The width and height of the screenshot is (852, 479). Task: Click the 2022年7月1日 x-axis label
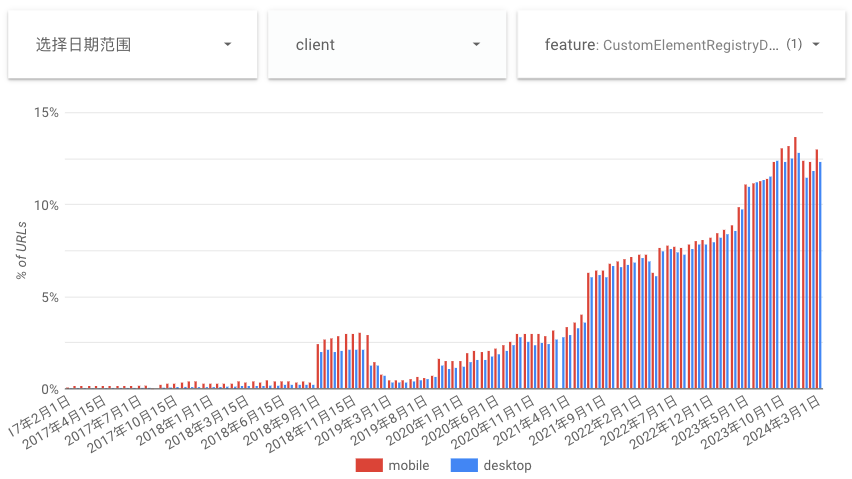click(x=640, y=420)
